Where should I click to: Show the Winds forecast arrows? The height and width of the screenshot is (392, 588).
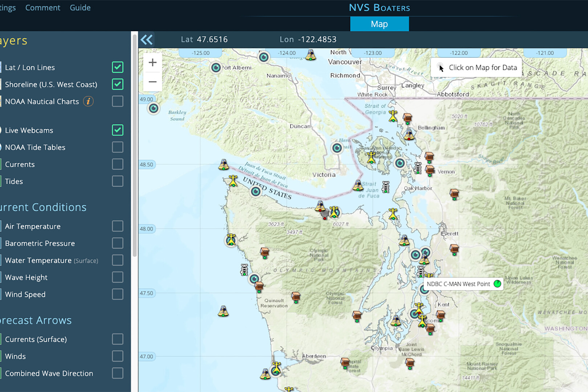(x=118, y=356)
